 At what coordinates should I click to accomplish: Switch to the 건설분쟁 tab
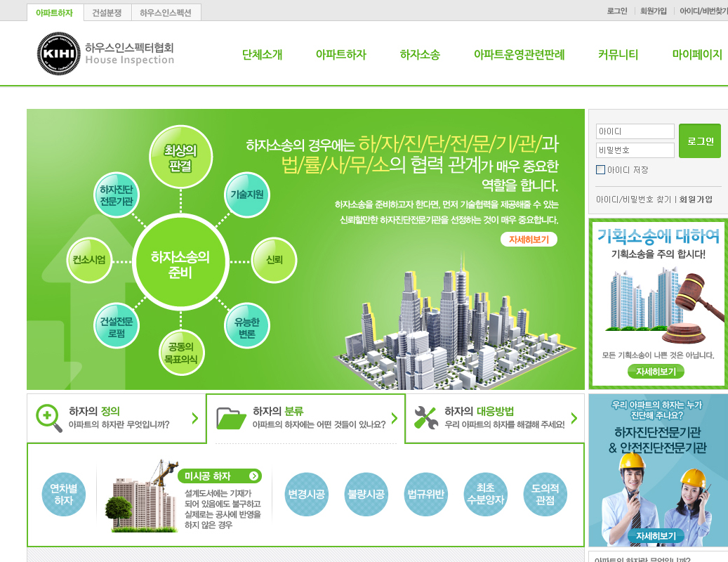(107, 13)
